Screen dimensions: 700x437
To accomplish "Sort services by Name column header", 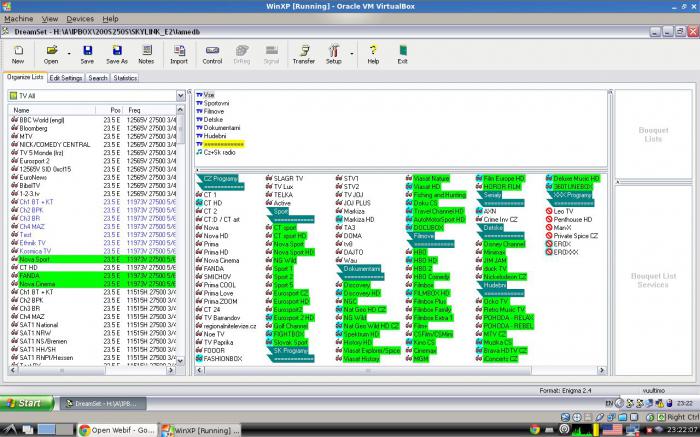I will point(51,110).
